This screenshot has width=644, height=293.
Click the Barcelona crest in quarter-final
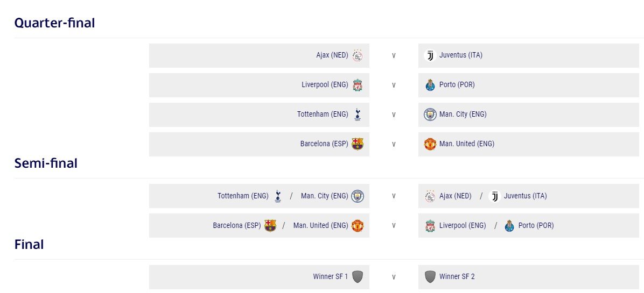click(x=358, y=144)
